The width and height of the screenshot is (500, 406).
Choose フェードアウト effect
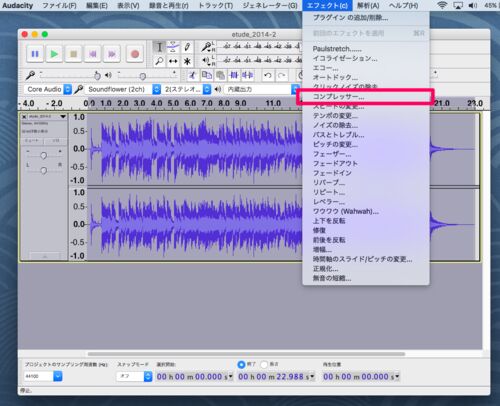[x=366, y=163]
